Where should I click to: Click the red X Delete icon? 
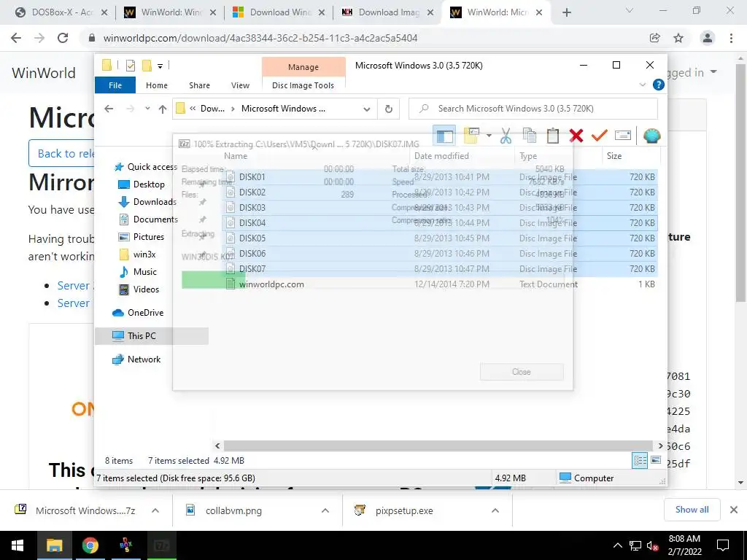click(576, 136)
